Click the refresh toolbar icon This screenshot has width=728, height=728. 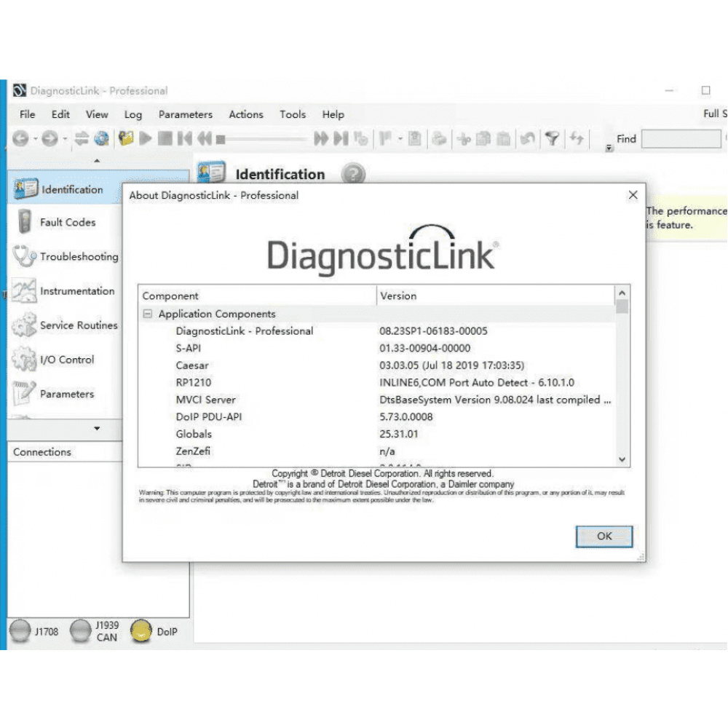pyautogui.click(x=577, y=138)
